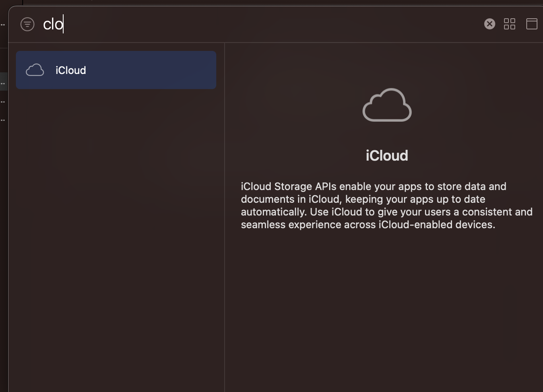The height and width of the screenshot is (392, 543).
Task: Switch to the single window layout view
Action: pos(532,24)
